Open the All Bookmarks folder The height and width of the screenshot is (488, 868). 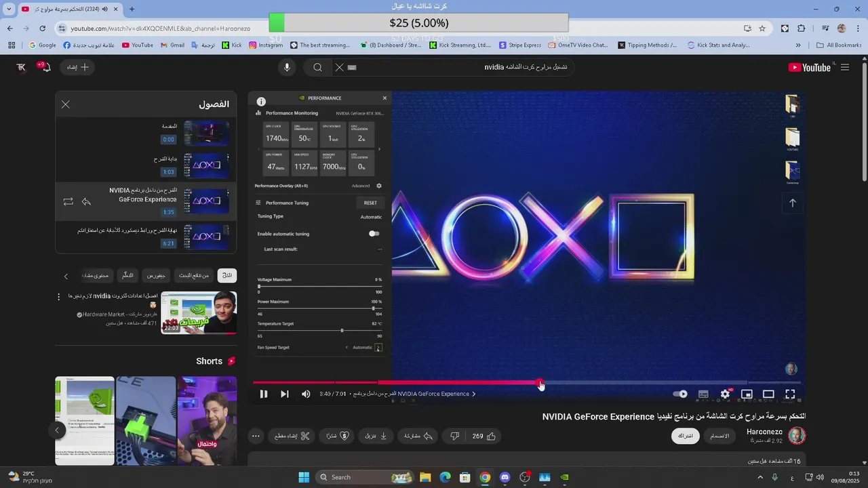tap(839, 45)
